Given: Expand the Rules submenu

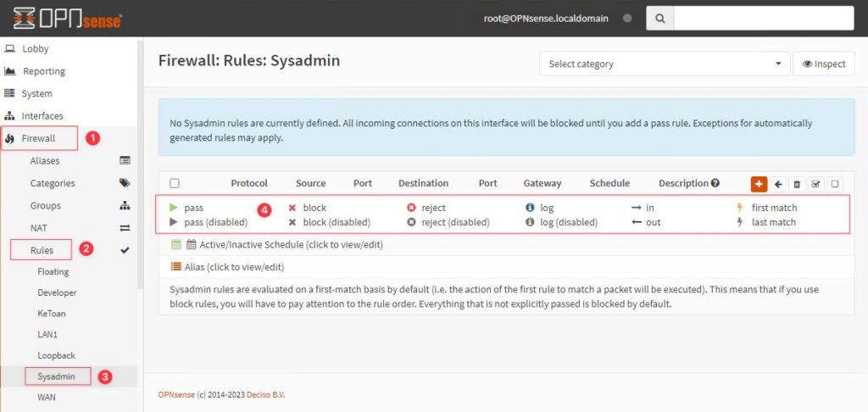Looking at the screenshot, I should (42, 250).
